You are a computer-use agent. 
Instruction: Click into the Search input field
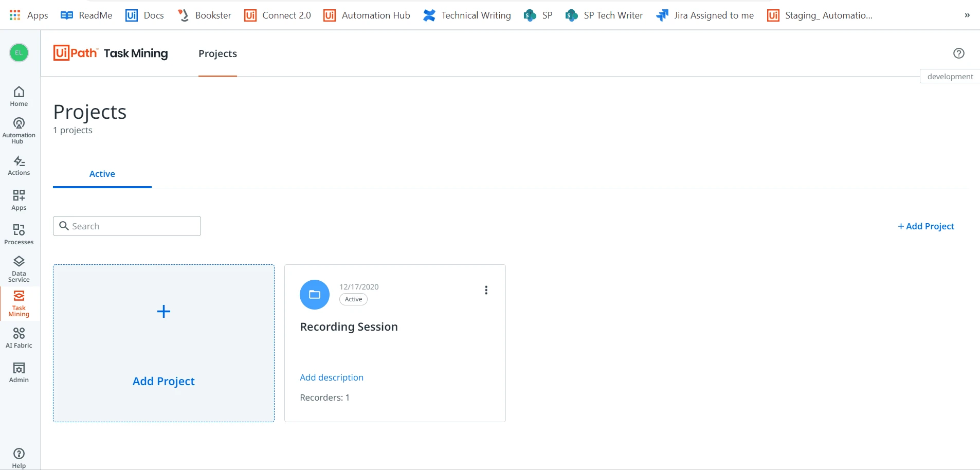pos(127,226)
